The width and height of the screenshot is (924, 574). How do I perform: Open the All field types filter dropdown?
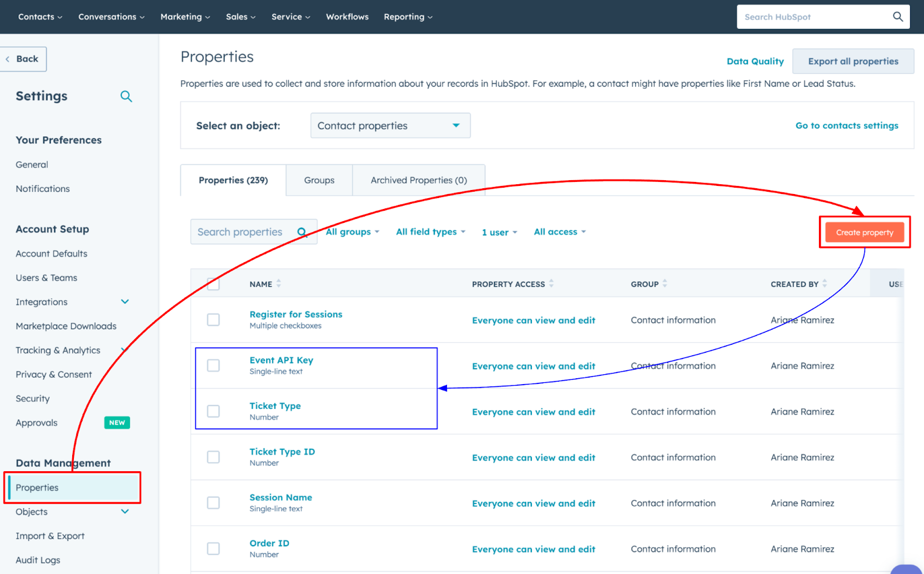pyautogui.click(x=430, y=232)
